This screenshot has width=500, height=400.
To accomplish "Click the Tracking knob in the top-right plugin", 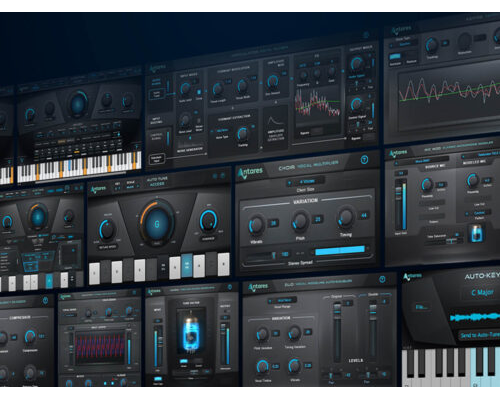I will [x=432, y=45].
